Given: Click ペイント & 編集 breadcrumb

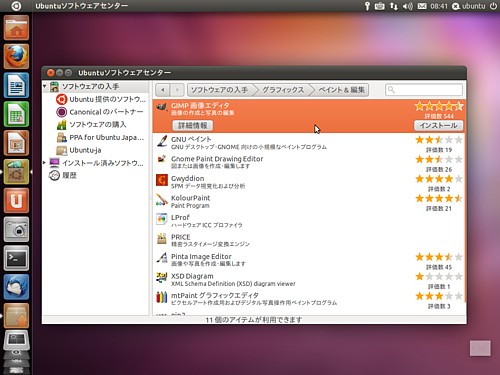Looking at the screenshot, I should click(341, 90).
